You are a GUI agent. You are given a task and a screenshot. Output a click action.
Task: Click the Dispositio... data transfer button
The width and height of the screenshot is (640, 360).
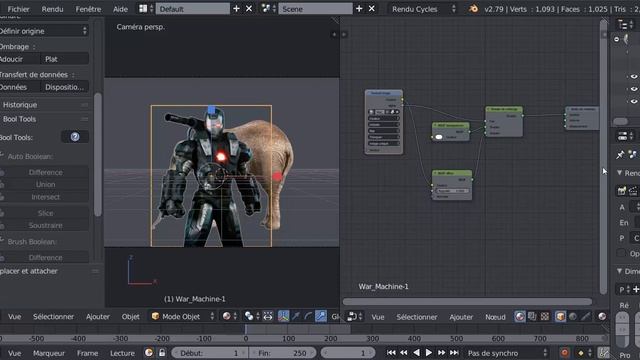click(x=64, y=87)
